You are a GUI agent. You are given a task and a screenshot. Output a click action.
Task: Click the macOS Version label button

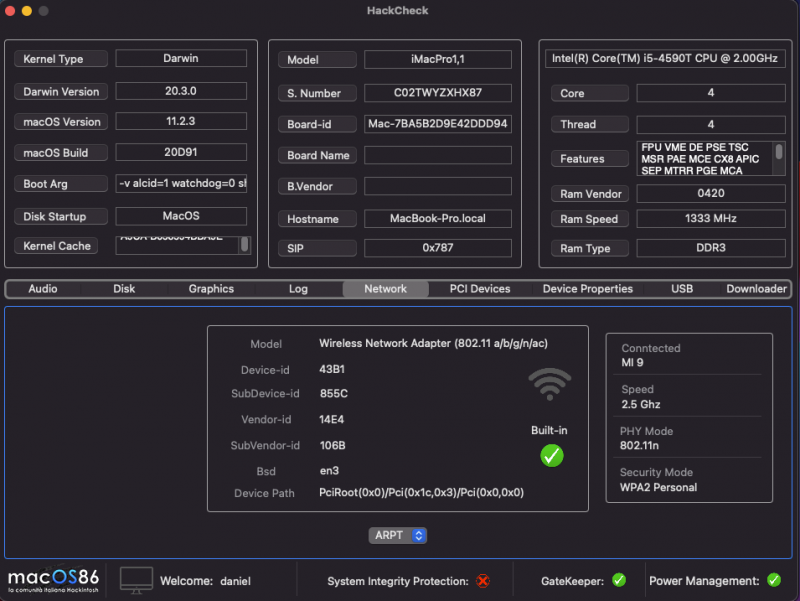coord(61,121)
